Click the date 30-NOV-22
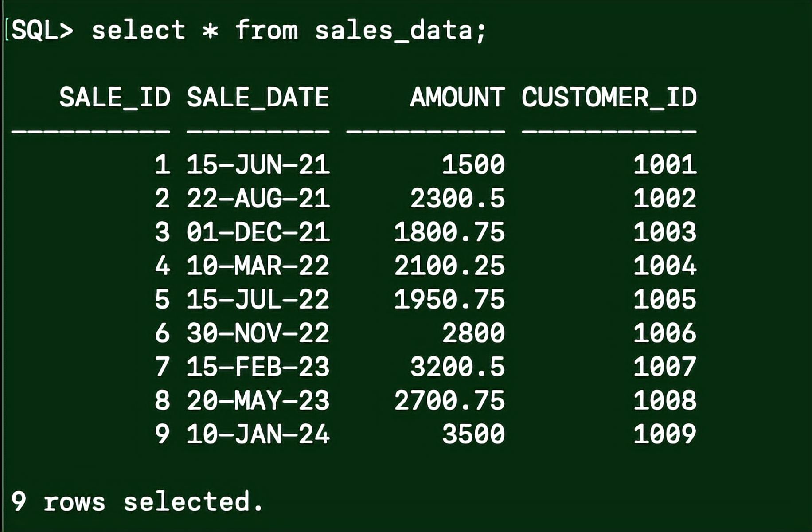This screenshot has height=532, width=812. (x=258, y=333)
